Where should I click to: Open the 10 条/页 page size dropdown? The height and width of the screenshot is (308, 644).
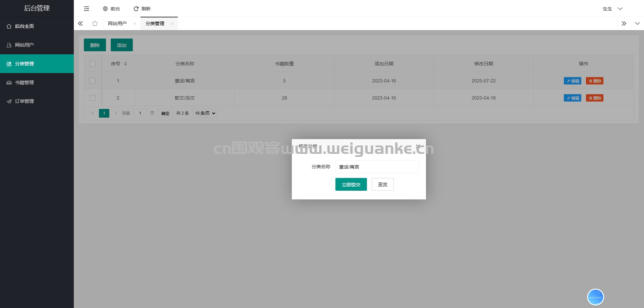[x=205, y=113]
